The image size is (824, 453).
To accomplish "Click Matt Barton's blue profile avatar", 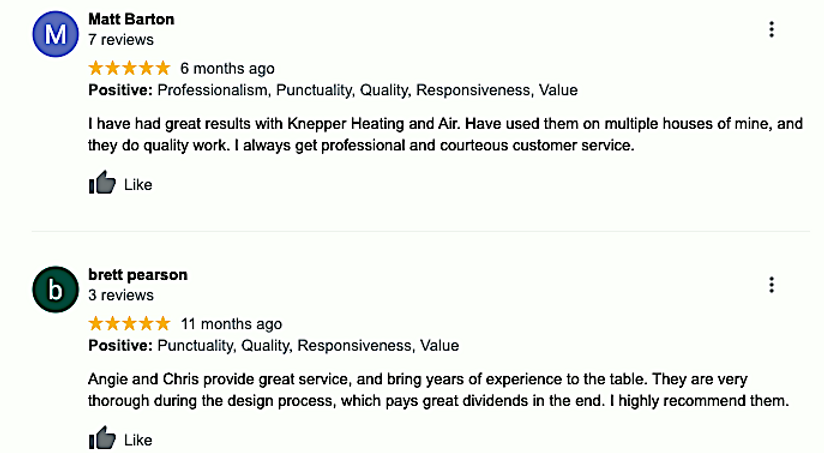I will pos(57,35).
